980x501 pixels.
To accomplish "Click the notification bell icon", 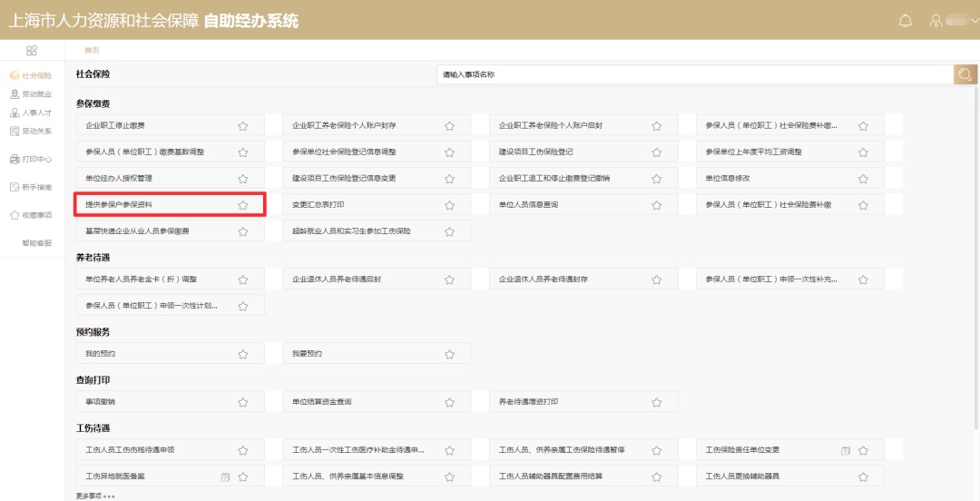I will point(905,21).
